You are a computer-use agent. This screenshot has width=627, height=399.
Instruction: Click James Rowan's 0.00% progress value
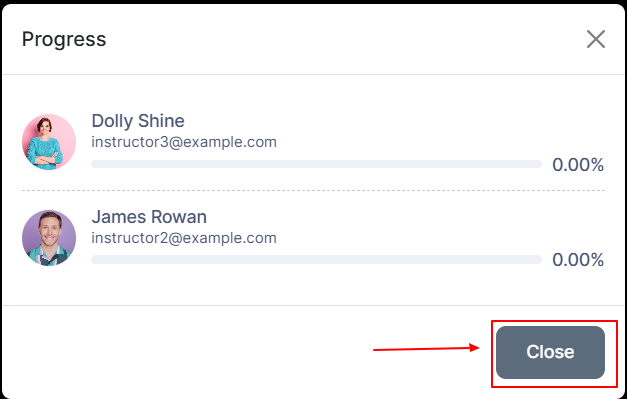pyautogui.click(x=578, y=260)
